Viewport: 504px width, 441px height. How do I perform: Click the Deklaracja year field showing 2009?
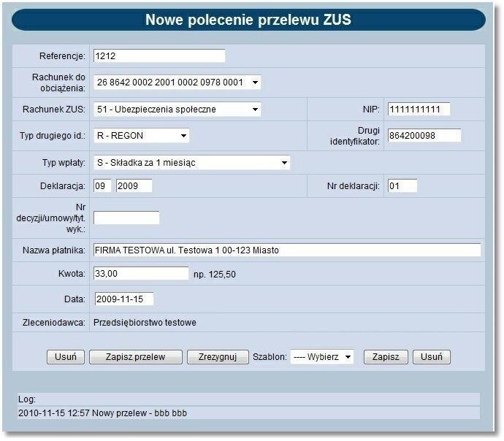pos(134,185)
